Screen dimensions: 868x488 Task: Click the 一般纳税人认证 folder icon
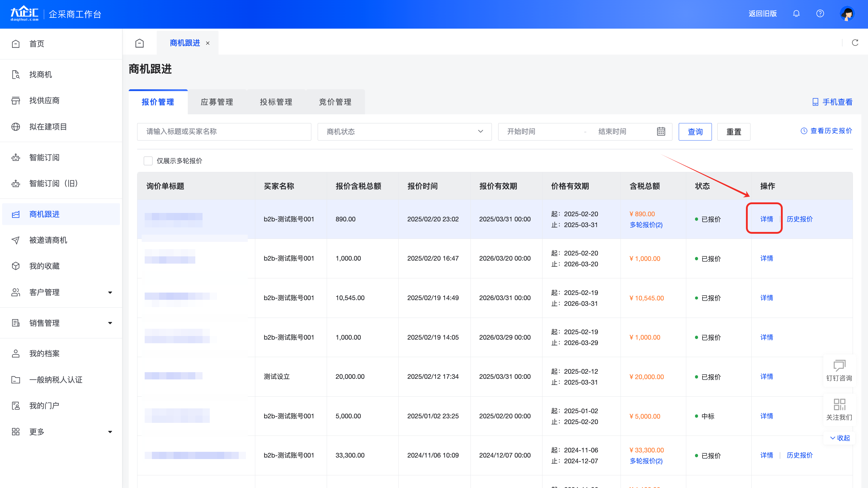pyautogui.click(x=15, y=380)
